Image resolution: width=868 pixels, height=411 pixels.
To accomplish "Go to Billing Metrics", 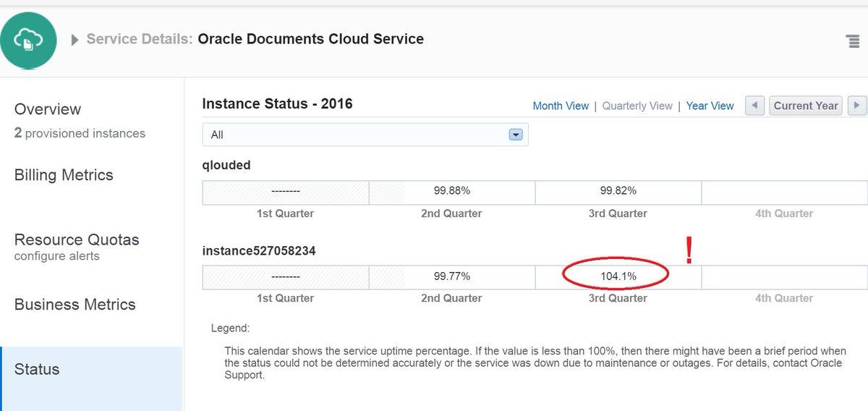I will click(64, 175).
